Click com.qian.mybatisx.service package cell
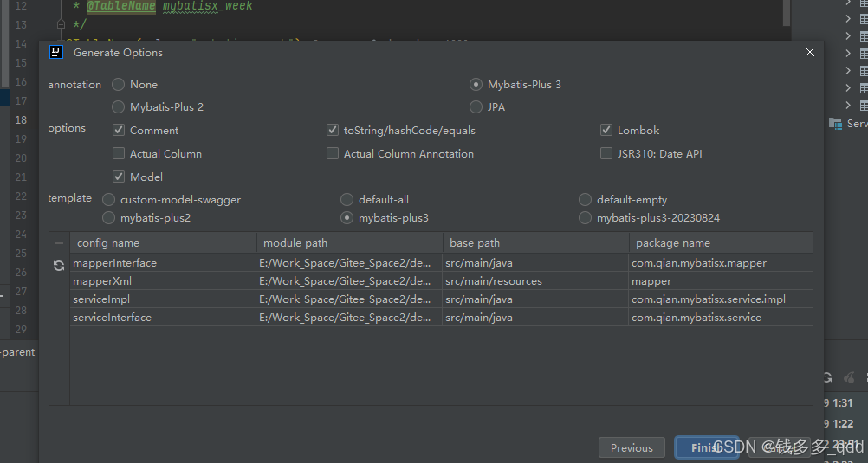The width and height of the screenshot is (868, 463). point(722,318)
